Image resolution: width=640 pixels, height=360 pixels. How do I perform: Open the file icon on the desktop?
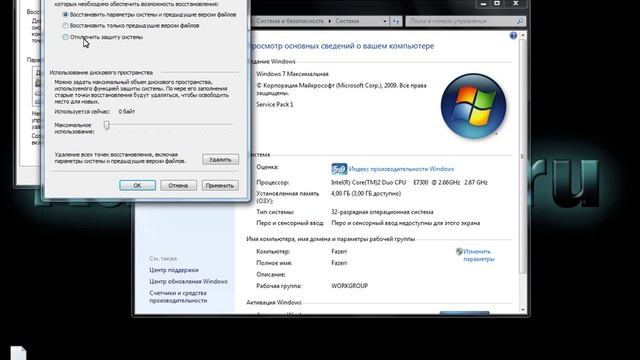point(18,353)
